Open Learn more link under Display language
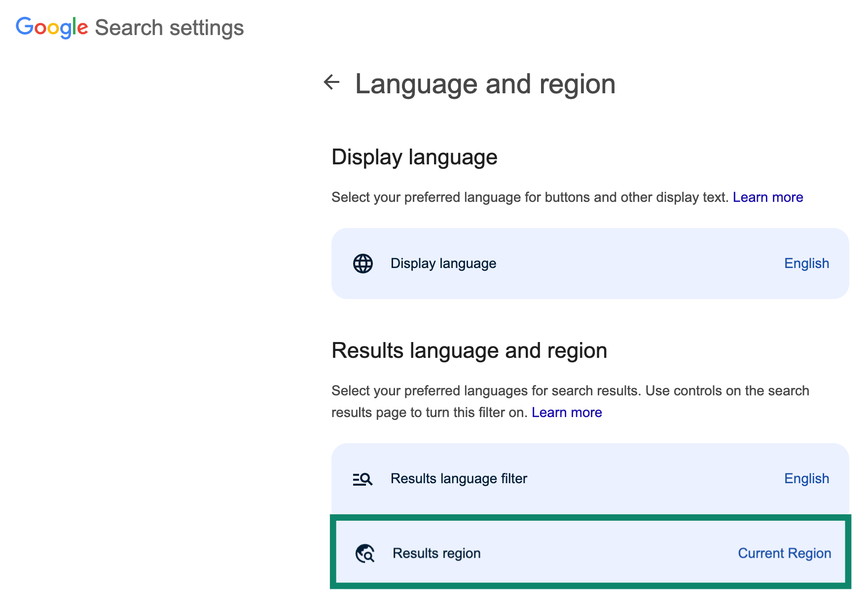The image size is (868, 613). (x=768, y=197)
